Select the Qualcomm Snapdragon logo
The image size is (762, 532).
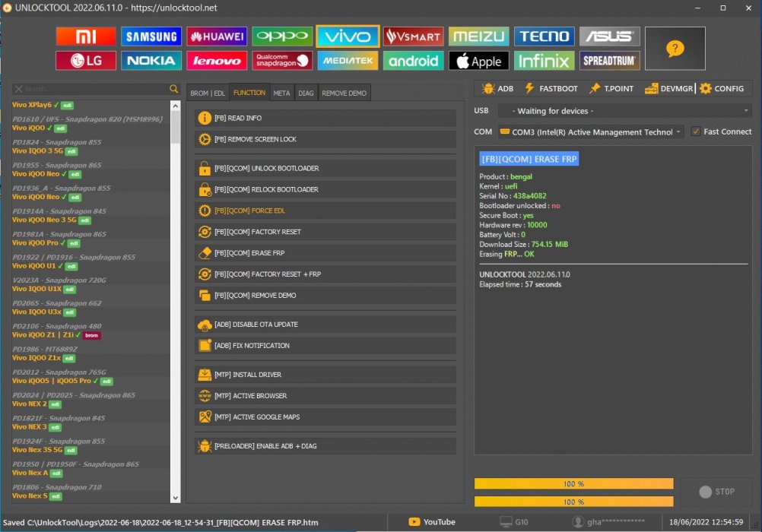click(282, 61)
